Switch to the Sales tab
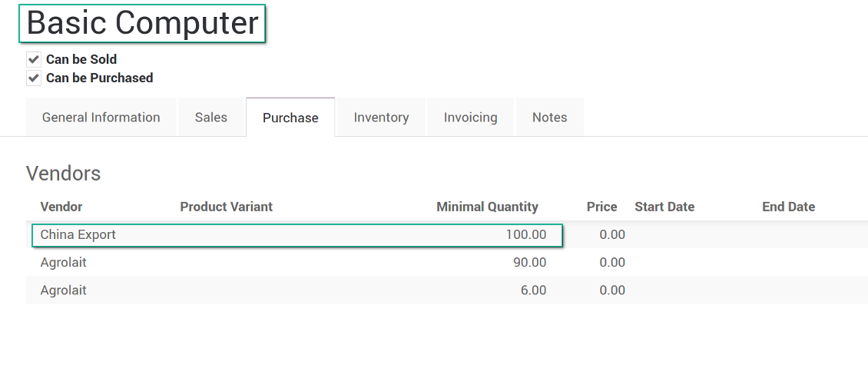Viewport: 868px width, 388px height. (x=211, y=118)
